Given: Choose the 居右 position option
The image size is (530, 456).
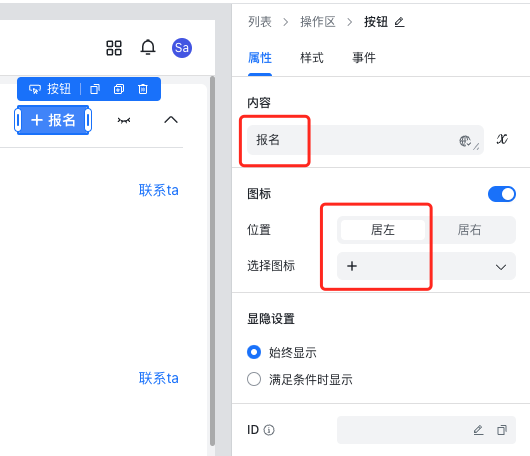Looking at the screenshot, I should coord(469,230).
